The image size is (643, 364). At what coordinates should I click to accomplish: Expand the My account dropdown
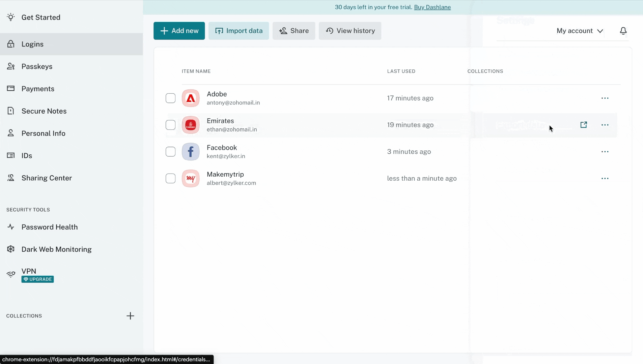click(x=580, y=31)
